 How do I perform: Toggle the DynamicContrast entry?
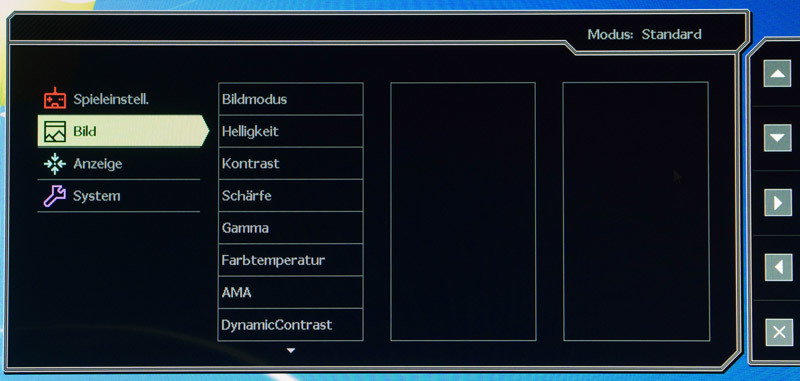point(290,324)
